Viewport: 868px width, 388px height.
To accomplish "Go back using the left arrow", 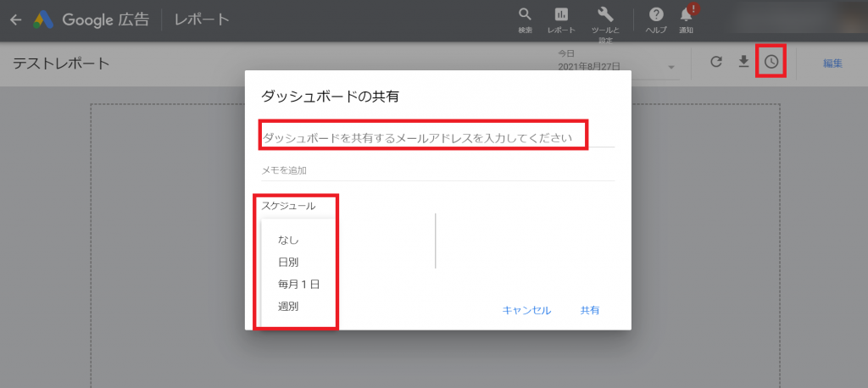I will coord(16,20).
